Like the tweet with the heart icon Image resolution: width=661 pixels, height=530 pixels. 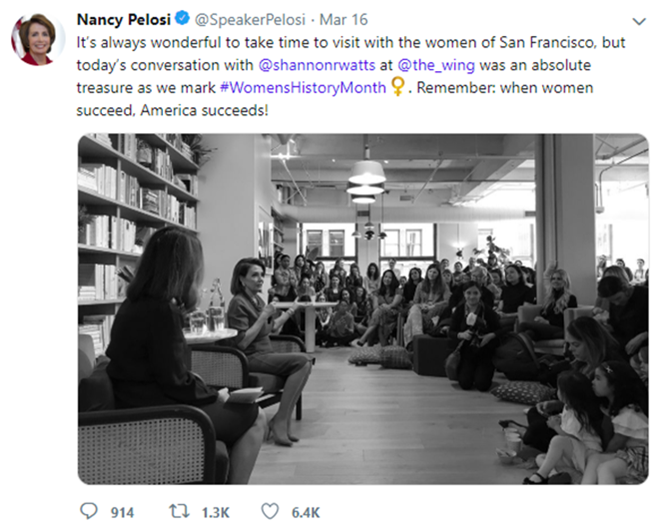point(269,512)
